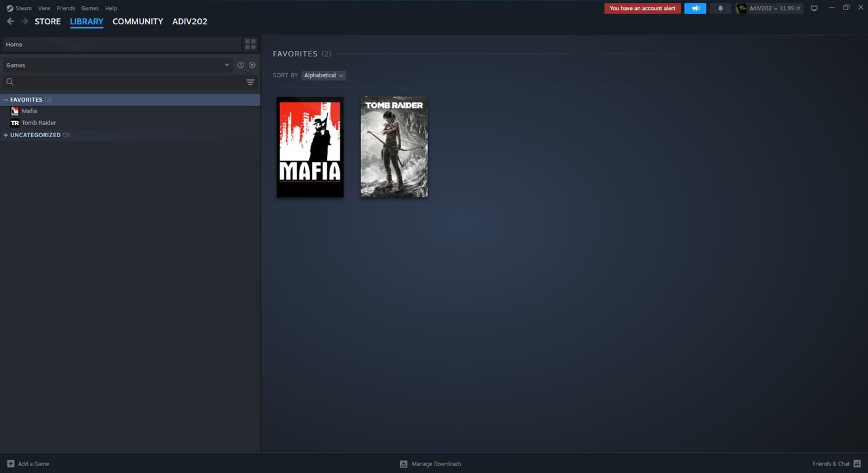The image size is (868, 473).
Task: Expand the UNCATEGORIZED category
Action: pyautogui.click(x=5, y=135)
